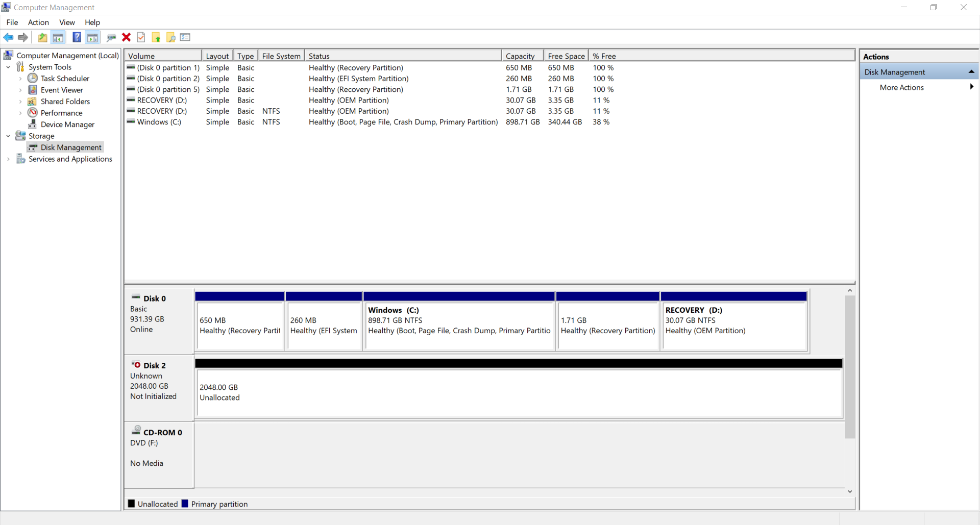Select the (Disk 0 partition 5) volume row
980x525 pixels.
pyautogui.click(x=370, y=89)
